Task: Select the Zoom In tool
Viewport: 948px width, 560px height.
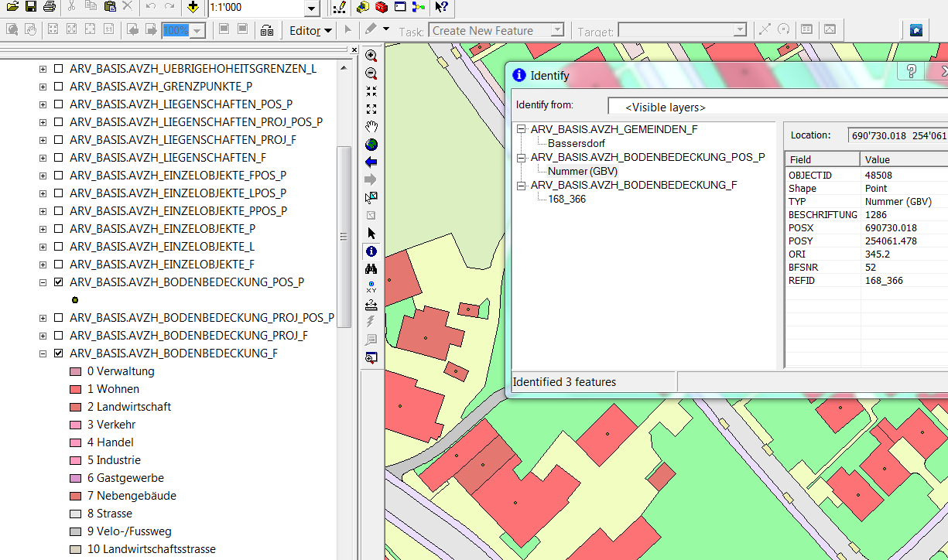Action: 371,56
